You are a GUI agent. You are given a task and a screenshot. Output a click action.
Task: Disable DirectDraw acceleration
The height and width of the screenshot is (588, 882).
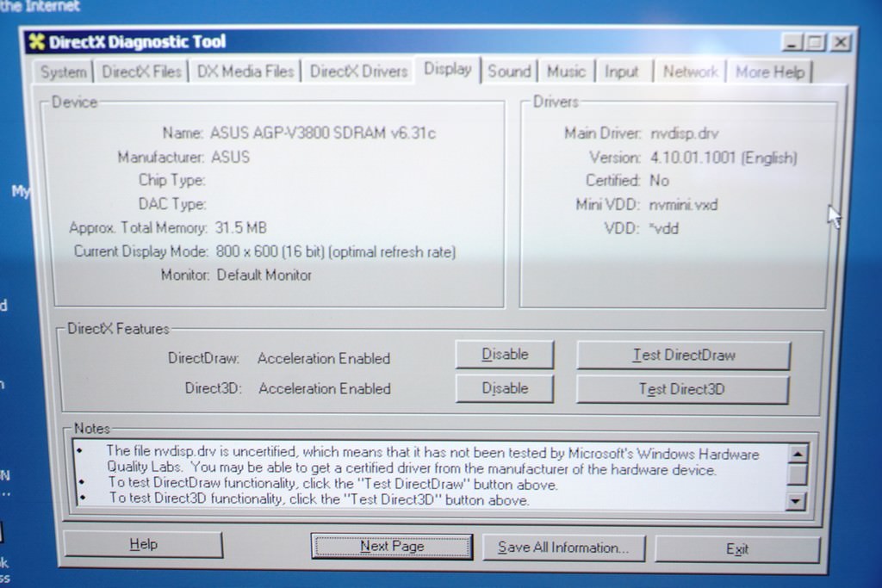pos(505,355)
